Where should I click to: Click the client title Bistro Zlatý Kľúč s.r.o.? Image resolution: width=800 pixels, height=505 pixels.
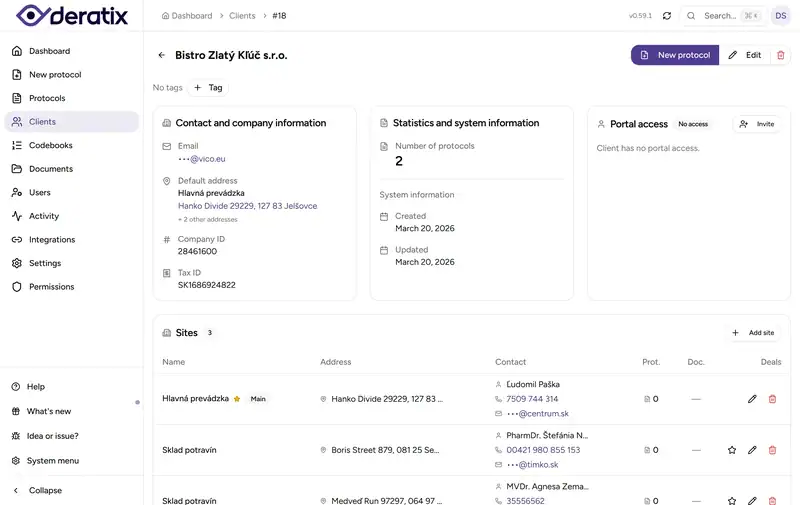coord(231,55)
